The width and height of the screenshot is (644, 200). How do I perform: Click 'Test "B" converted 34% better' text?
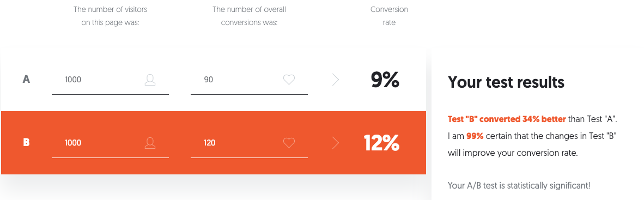[507, 119]
